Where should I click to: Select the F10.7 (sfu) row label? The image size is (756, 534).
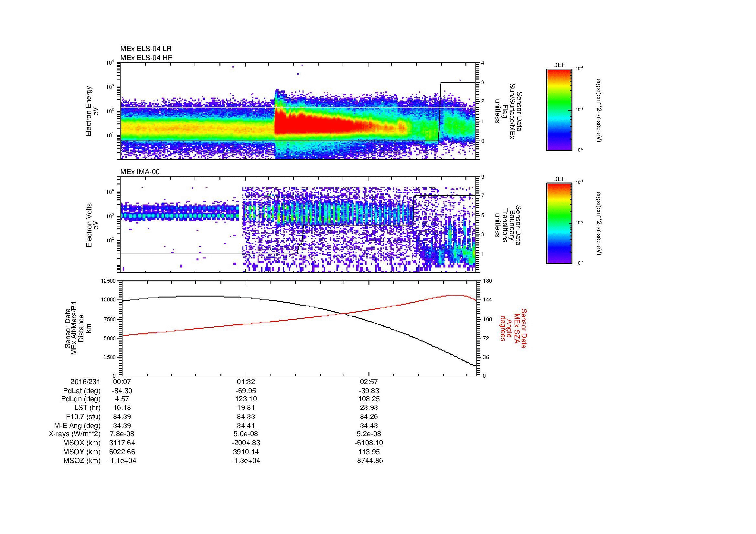(x=83, y=417)
